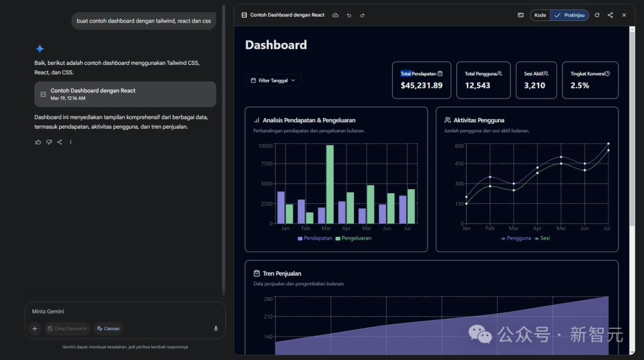Open more options menu under the response

click(70, 142)
